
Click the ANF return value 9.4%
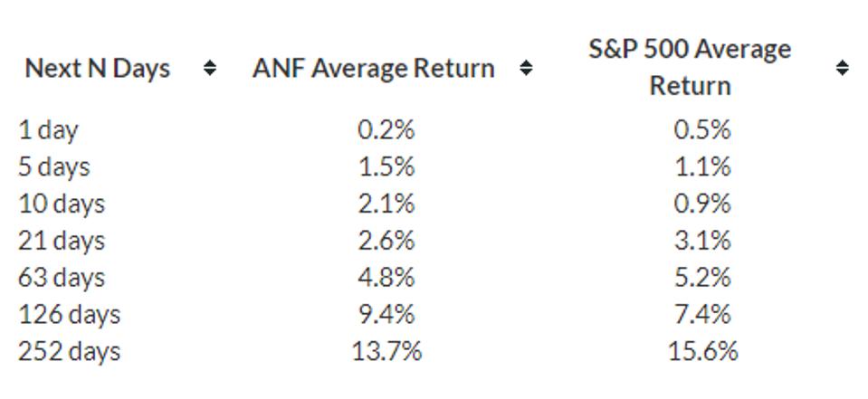(386, 315)
